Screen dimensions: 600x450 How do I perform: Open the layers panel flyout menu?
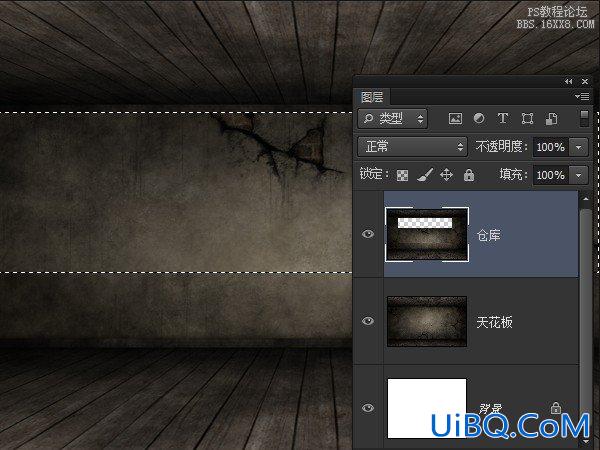pos(582,97)
